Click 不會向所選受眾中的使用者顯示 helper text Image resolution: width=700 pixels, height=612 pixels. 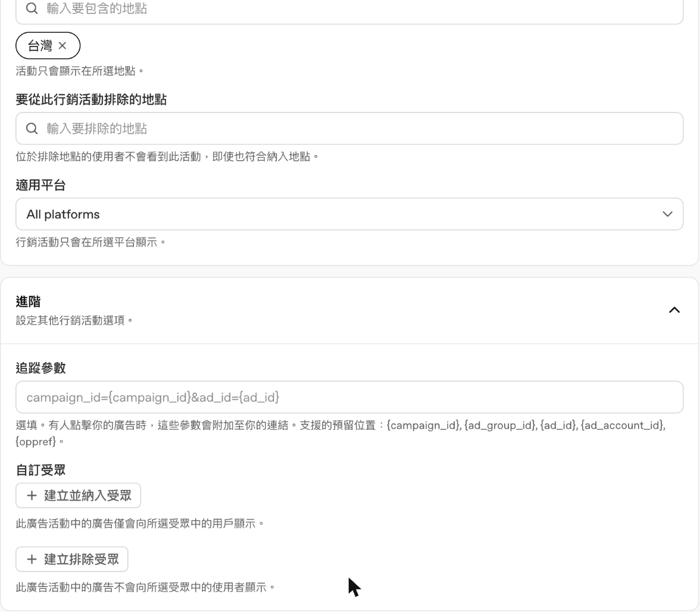(145, 588)
